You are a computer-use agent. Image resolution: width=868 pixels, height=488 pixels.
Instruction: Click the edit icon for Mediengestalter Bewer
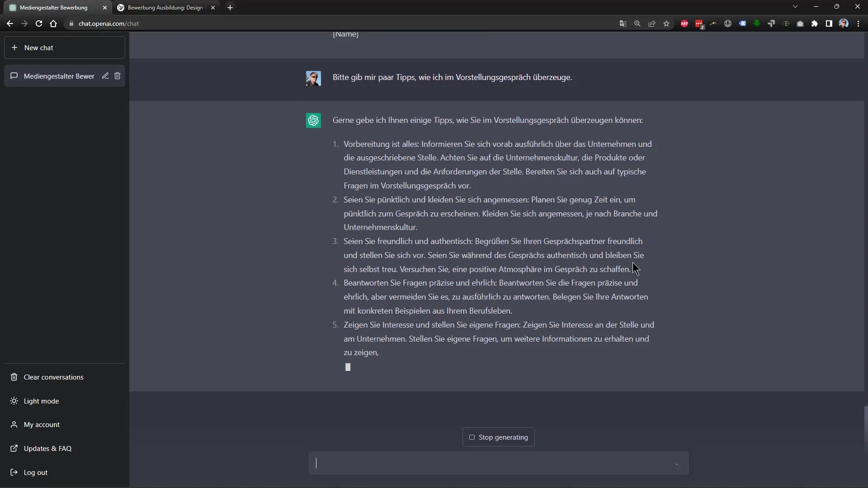point(105,75)
